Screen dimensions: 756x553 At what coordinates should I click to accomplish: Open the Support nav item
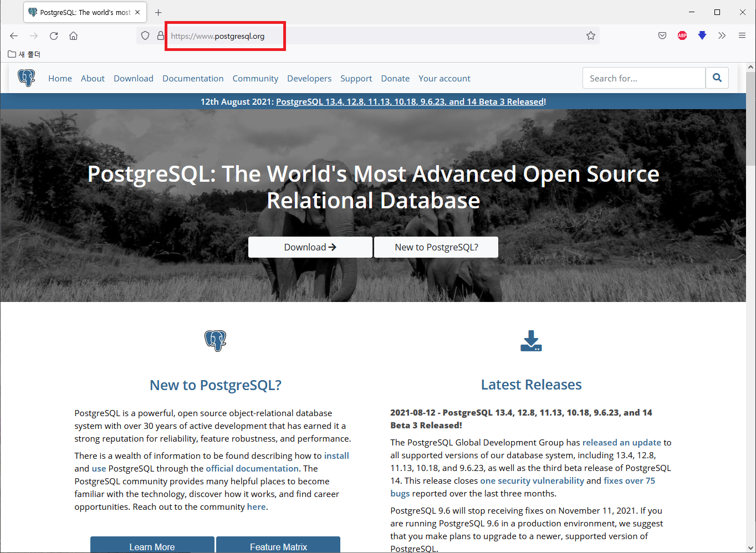click(x=356, y=79)
